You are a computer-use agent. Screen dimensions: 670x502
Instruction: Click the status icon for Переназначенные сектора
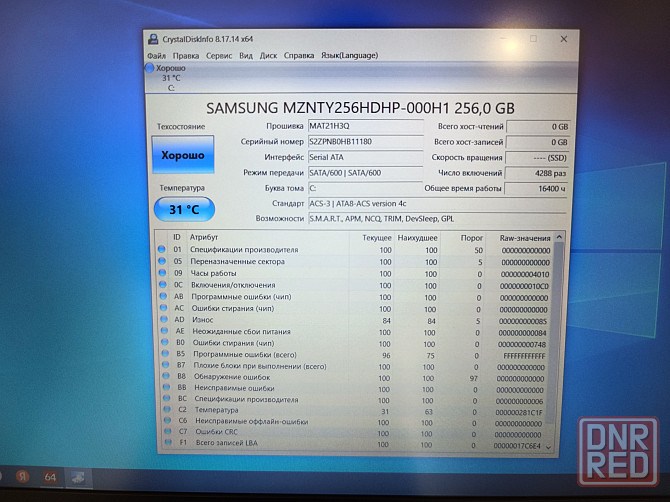tap(162, 261)
